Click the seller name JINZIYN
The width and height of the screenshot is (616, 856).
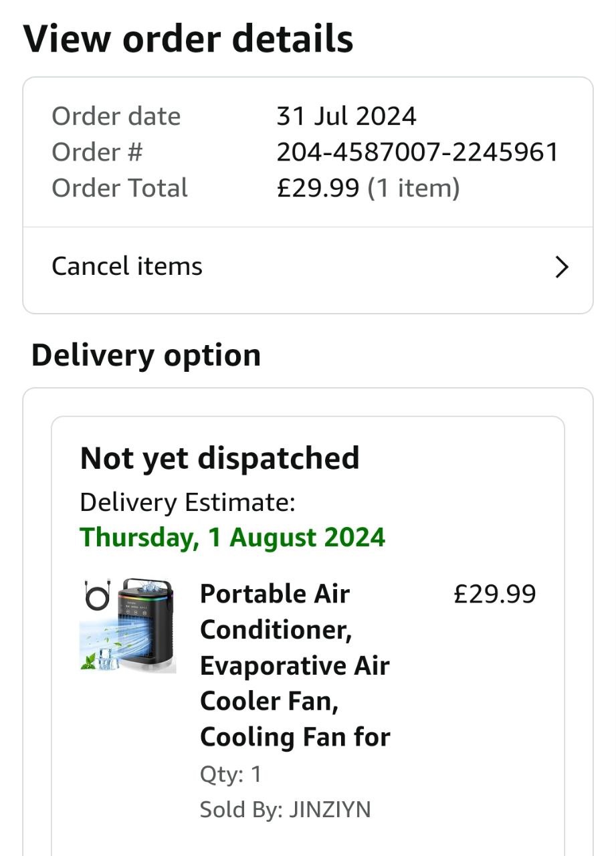(x=329, y=810)
